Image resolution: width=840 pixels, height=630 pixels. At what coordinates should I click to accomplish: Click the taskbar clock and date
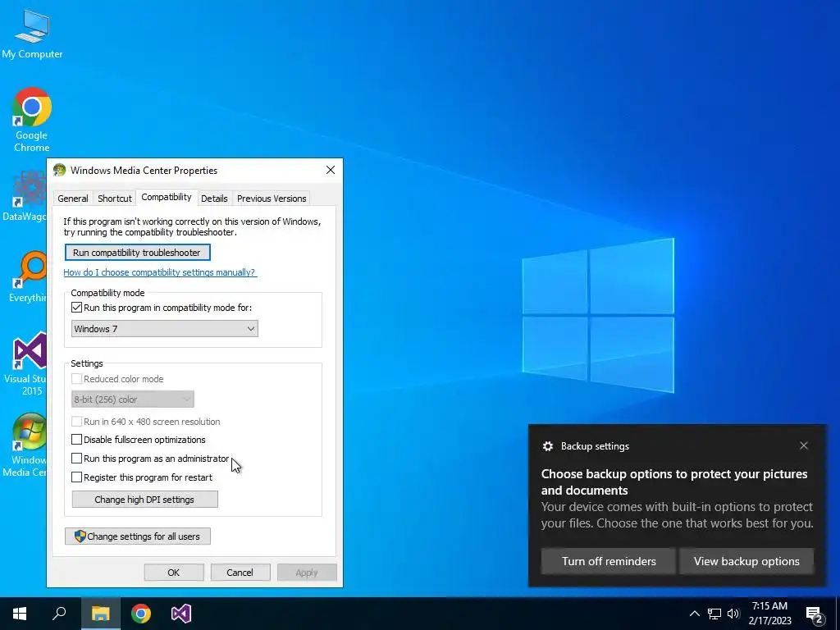click(769, 614)
